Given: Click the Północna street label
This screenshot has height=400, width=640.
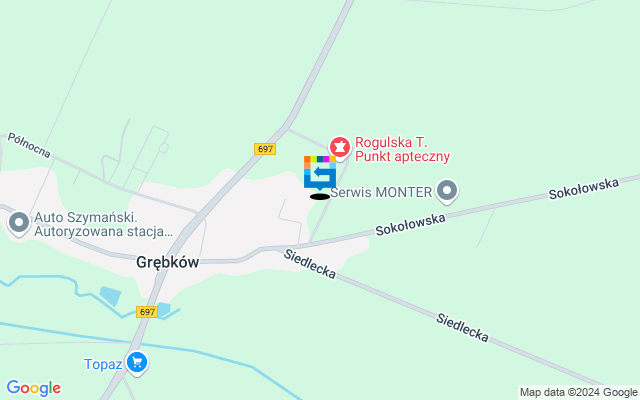Looking at the screenshot, I should (29, 145).
